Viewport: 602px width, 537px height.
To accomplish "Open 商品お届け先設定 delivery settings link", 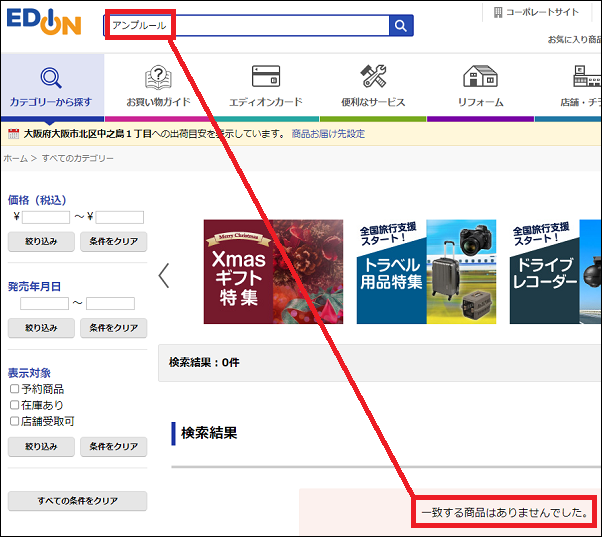I will coord(328,133).
